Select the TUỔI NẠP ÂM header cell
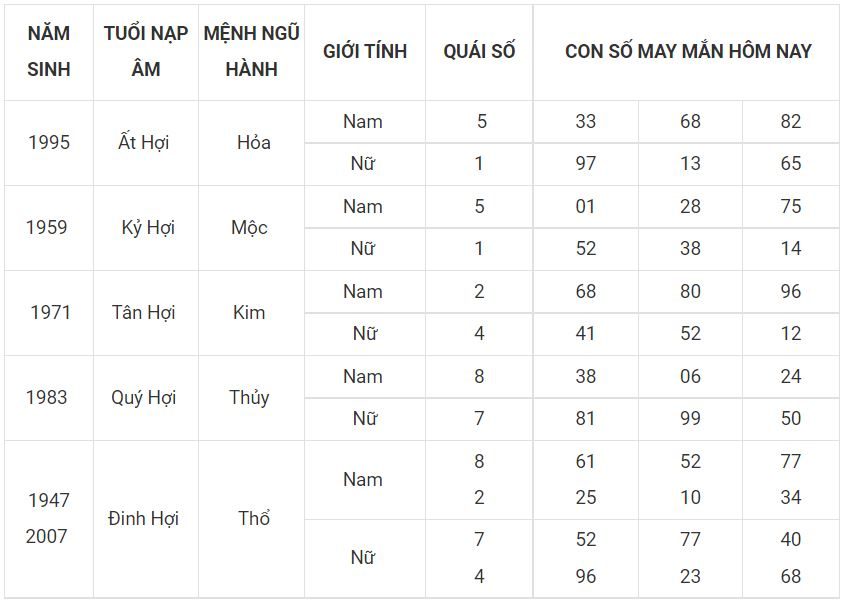The height and width of the screenshot is (602, 852). [x=146, y=52]
